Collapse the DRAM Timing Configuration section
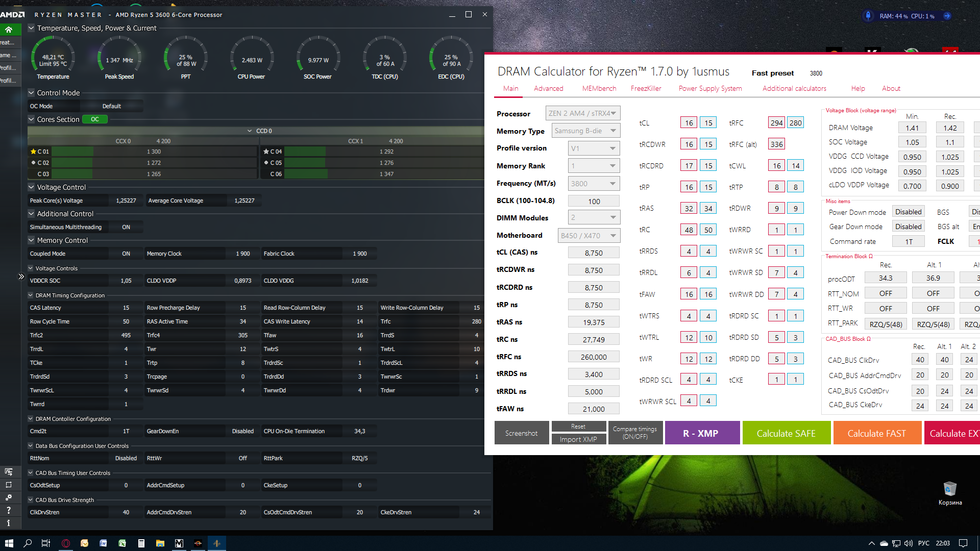This screenshot has height=551, width=980. tap(31, 295)
